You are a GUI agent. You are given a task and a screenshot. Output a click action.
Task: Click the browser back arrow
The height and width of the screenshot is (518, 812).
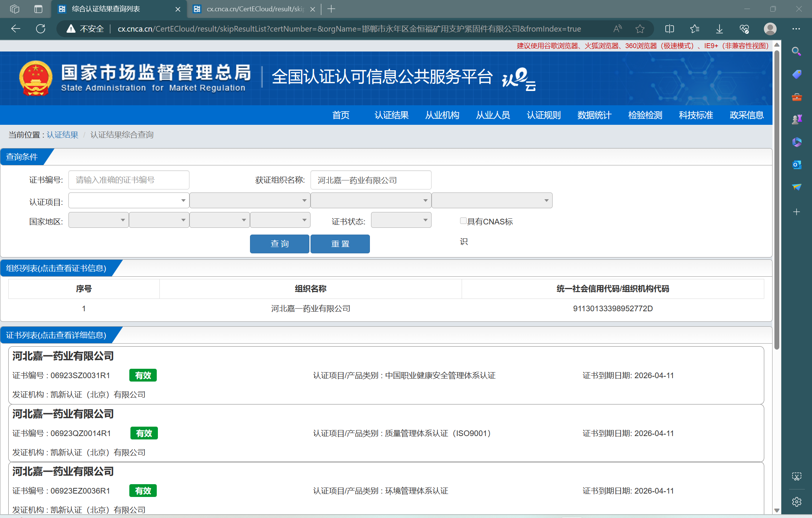16,29
